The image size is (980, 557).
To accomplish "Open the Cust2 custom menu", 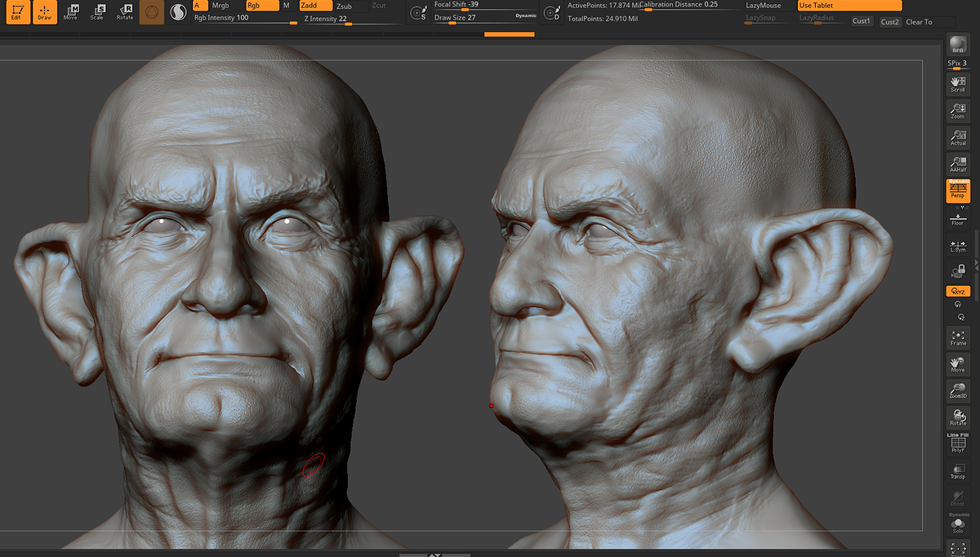I will coord(890,22).
